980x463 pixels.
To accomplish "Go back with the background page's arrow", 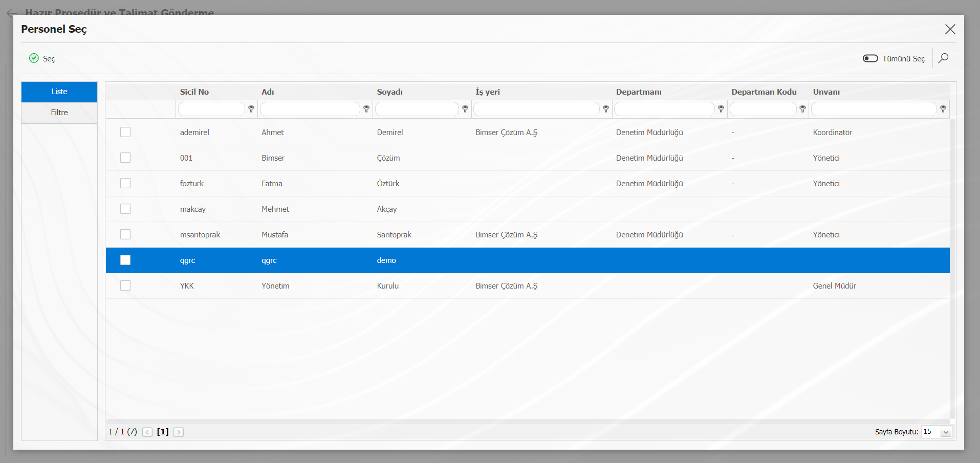I will 12,13.
